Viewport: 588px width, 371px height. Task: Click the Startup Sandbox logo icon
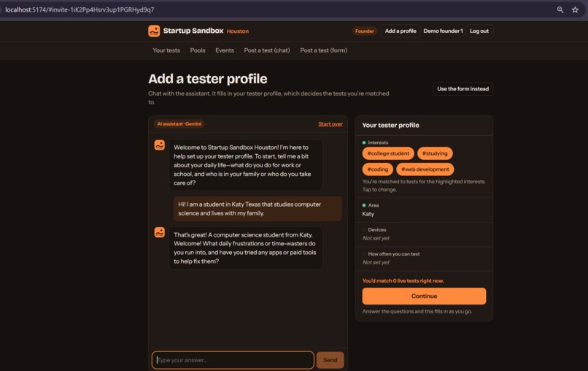(154, 31)
